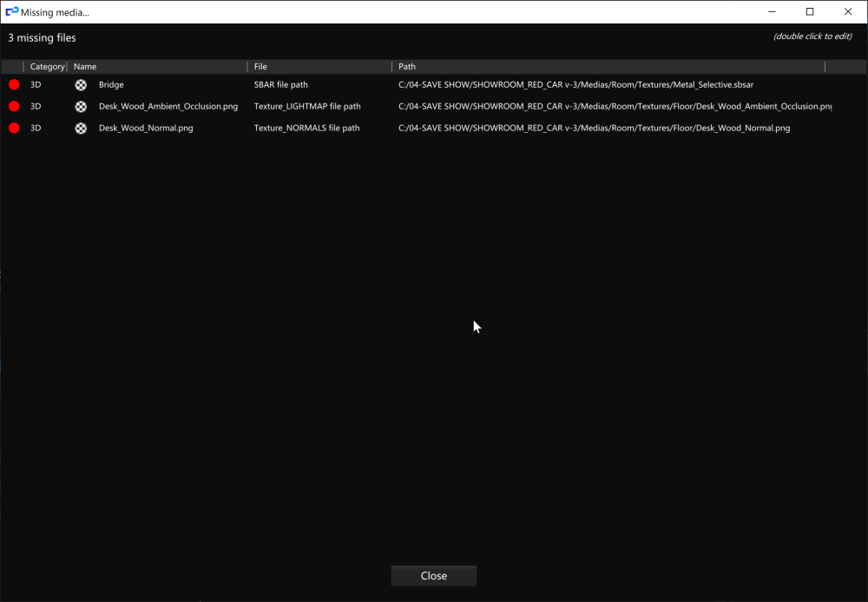Click the File column header

[x=259, y=66]
